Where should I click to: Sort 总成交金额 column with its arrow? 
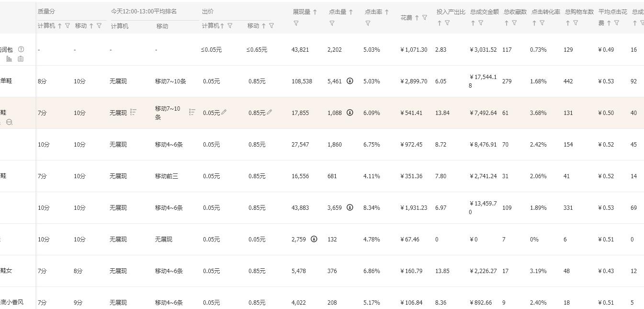(473, 23)
